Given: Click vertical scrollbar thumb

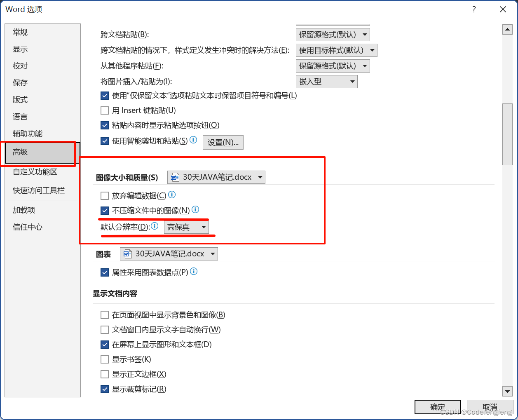Looking at the screenshot, I should (507, 134).
